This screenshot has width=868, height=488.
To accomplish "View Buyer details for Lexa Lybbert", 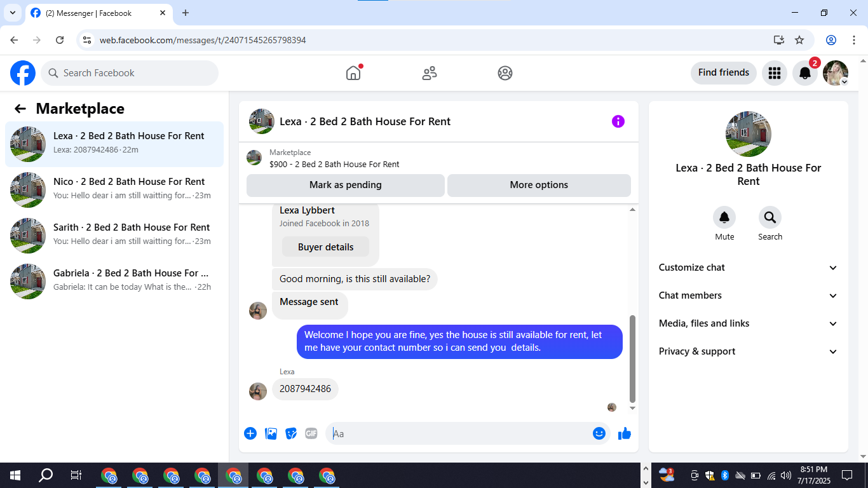I will pos(325,247).
